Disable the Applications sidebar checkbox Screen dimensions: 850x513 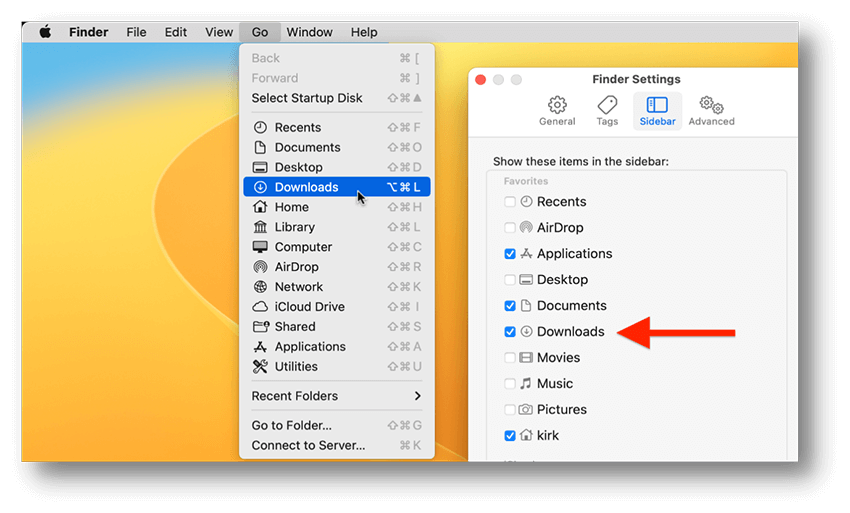tap(510, 254)
